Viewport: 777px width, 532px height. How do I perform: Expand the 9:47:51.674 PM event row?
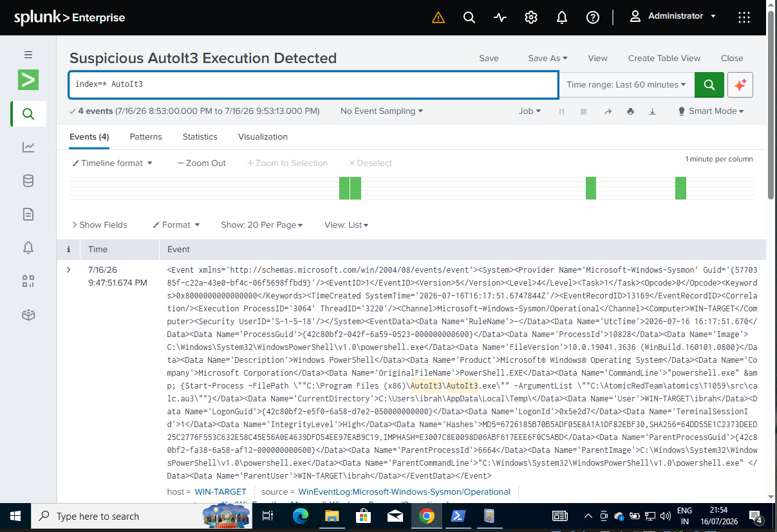pos(68,270)
